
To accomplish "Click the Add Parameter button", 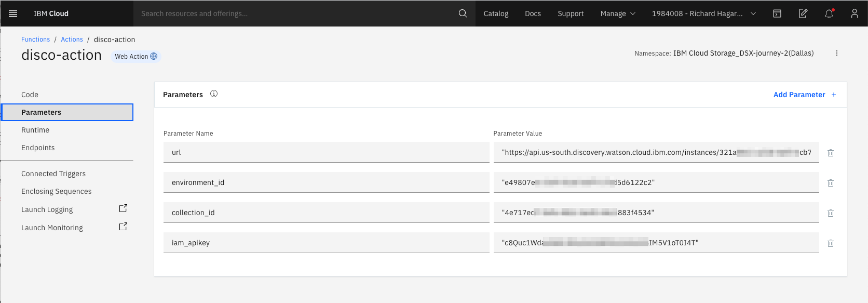I will (x=805, y=95).
